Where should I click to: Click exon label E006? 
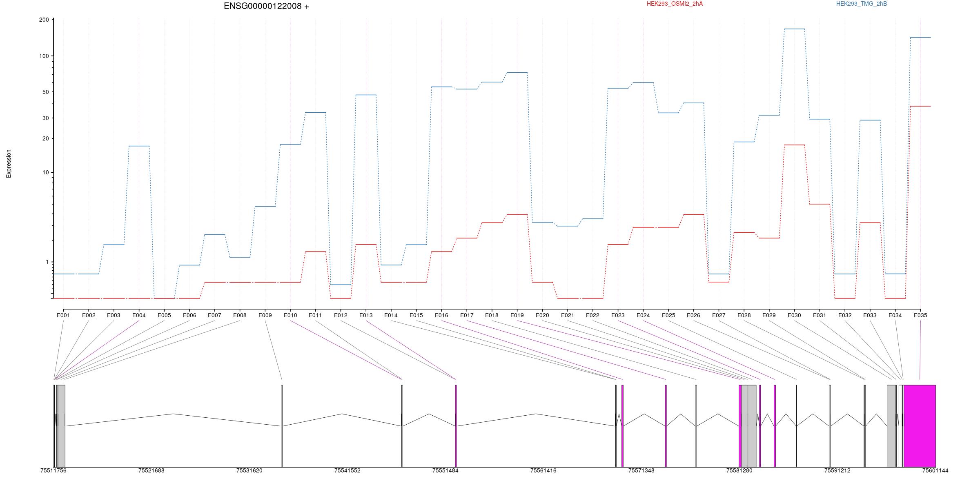click(x=189, y=315)
